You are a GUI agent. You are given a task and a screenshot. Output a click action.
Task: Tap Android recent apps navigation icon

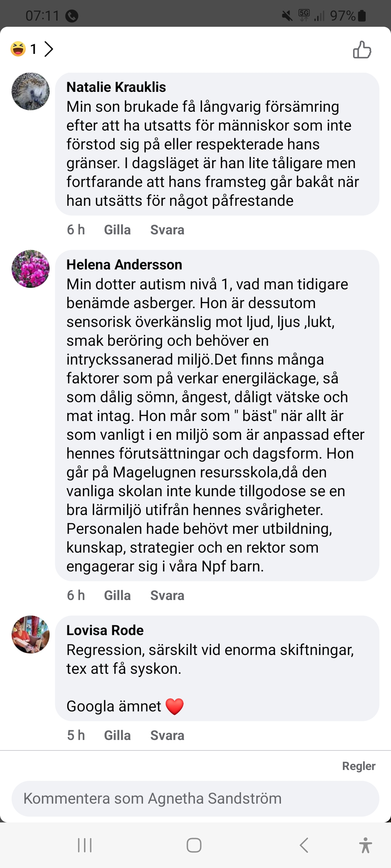click(x=85, y=845)
